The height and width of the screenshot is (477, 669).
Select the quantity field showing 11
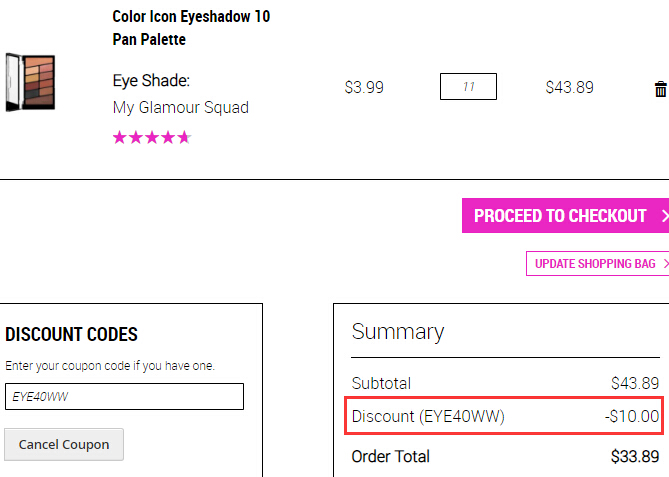point(468,87)
